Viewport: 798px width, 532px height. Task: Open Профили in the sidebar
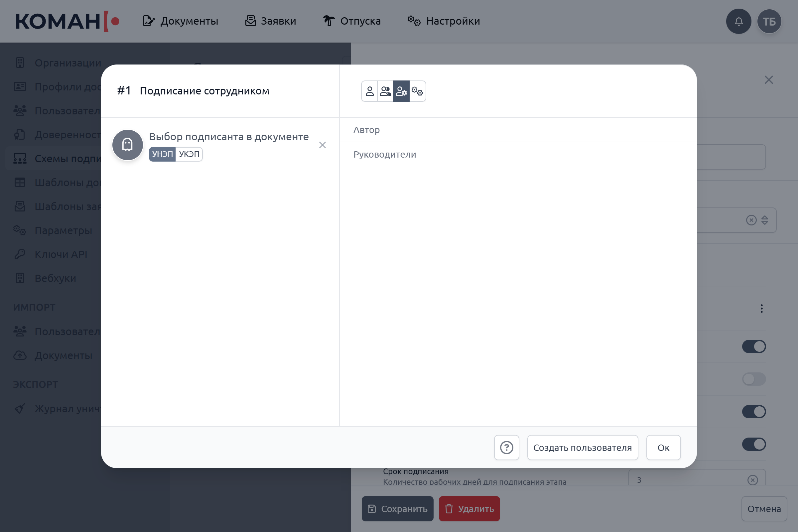(58, 87)
